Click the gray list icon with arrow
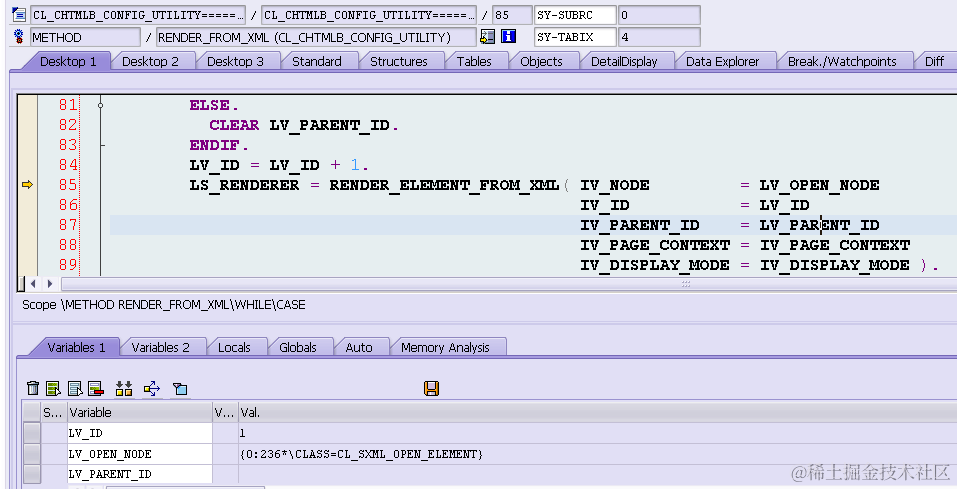This screenshot has width=957, height=489. click(x=75, y=388)
